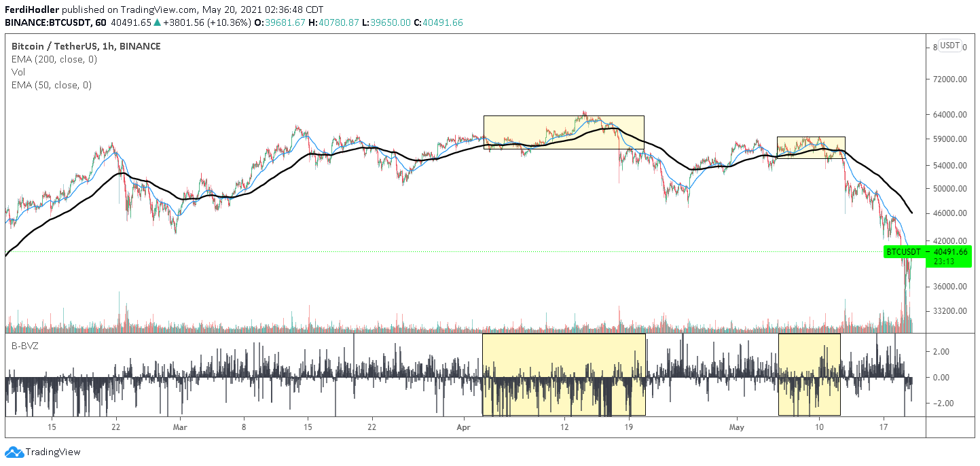980x466 pixels.
Task: Click the 54000.00 price axis label
Action: 949,166
